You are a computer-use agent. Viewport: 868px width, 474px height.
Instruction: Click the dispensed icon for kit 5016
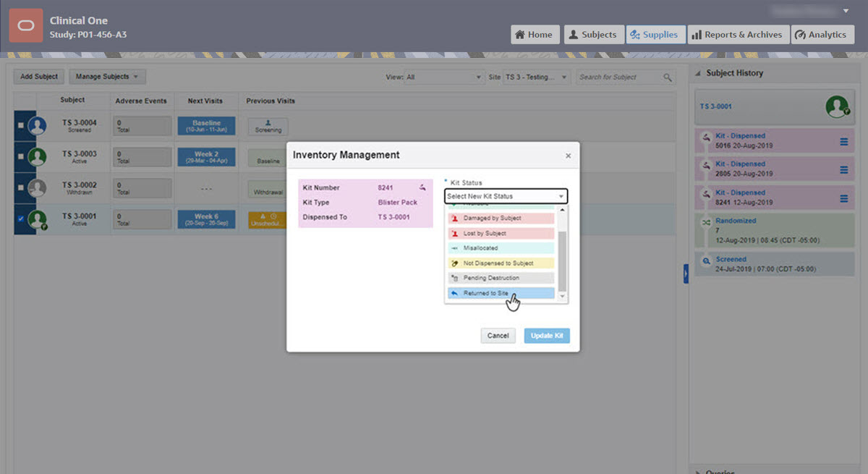point(706,136)
